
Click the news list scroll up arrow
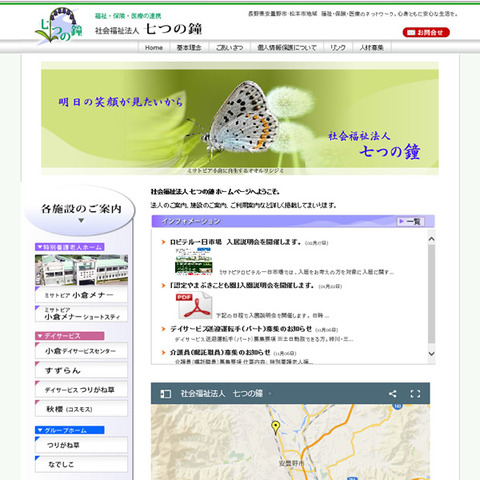pyautogui.click(x=431, y=239)
